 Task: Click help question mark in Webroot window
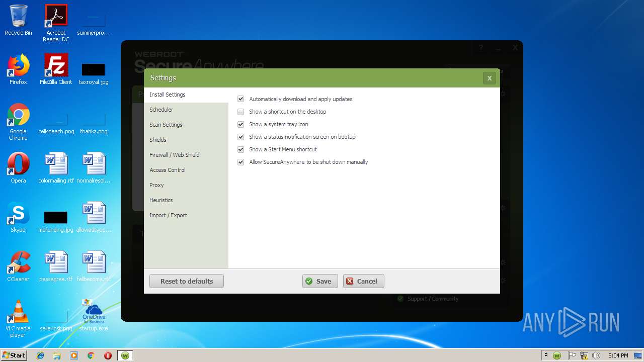(481, 48)
